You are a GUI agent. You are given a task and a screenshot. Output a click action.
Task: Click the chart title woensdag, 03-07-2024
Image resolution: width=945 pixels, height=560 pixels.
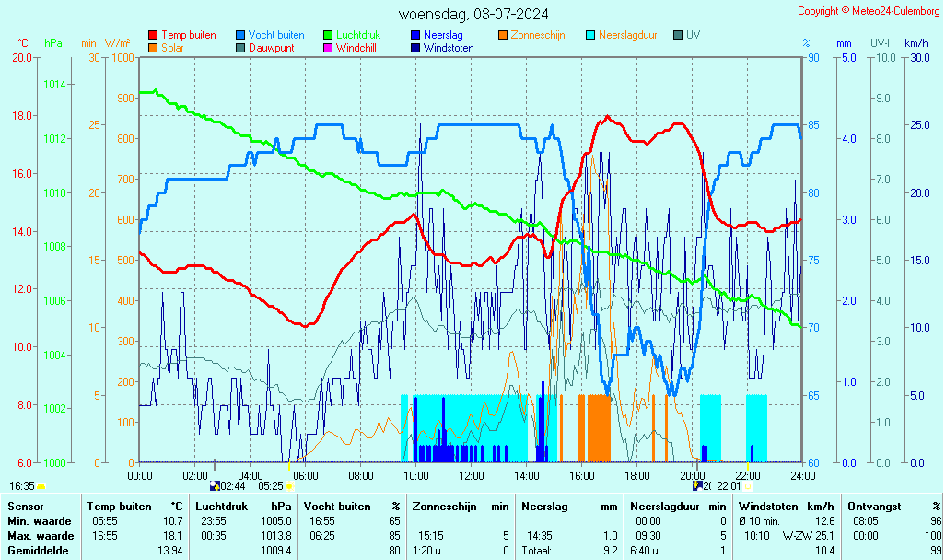[x=473, y=14]
